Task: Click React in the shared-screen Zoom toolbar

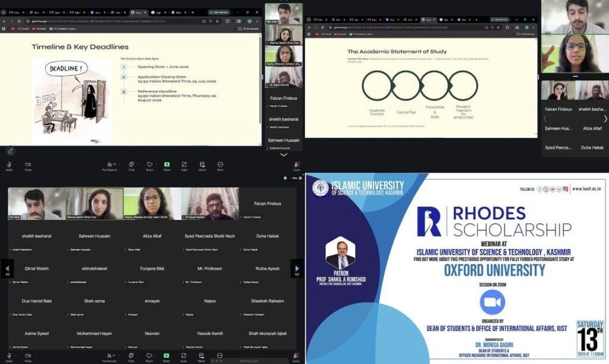Action: (x=149, y=166)
